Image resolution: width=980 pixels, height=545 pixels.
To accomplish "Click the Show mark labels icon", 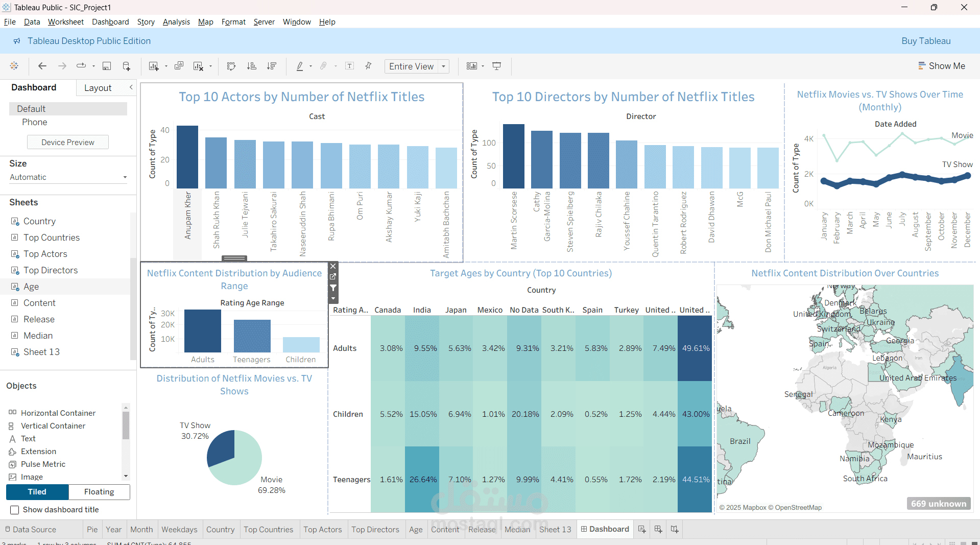I will coord(350,66).
